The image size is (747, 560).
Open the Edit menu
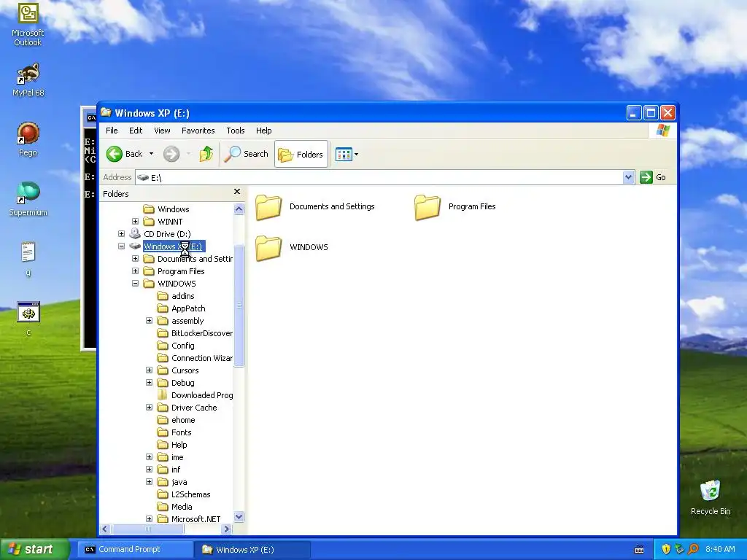click(136, 131)
